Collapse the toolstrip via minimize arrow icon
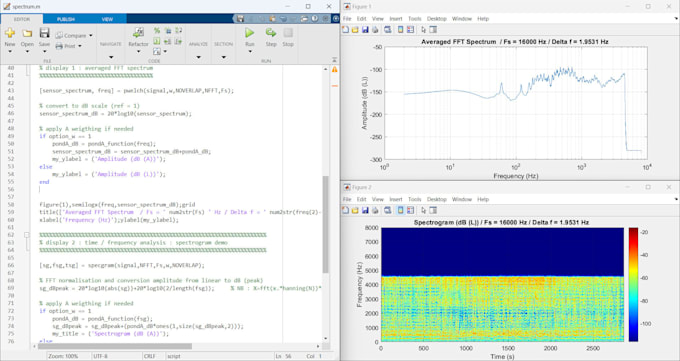 coord(334,60)
